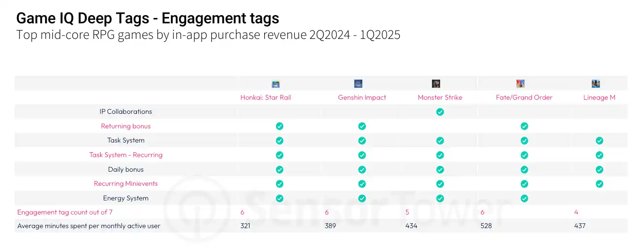Screen dimensions: 644x251
Task: Click Task System - Recurring checkmark for Monster Strike
Action: coord(440,155)
